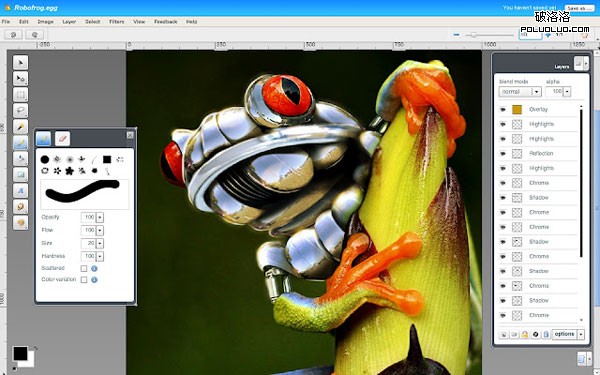Switch to eraser mode in brush panel

(62, 138)
